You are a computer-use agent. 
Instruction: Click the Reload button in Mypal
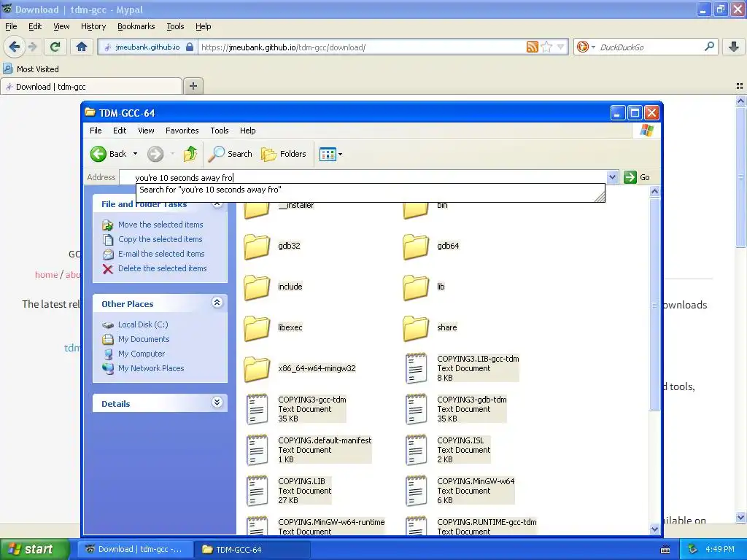click(55, 47)
